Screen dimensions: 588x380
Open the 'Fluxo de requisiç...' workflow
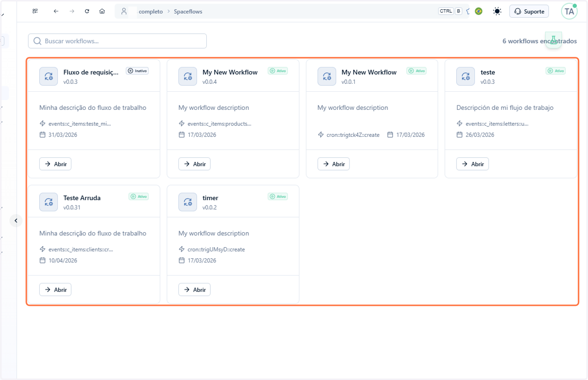(x=55, y=164)
